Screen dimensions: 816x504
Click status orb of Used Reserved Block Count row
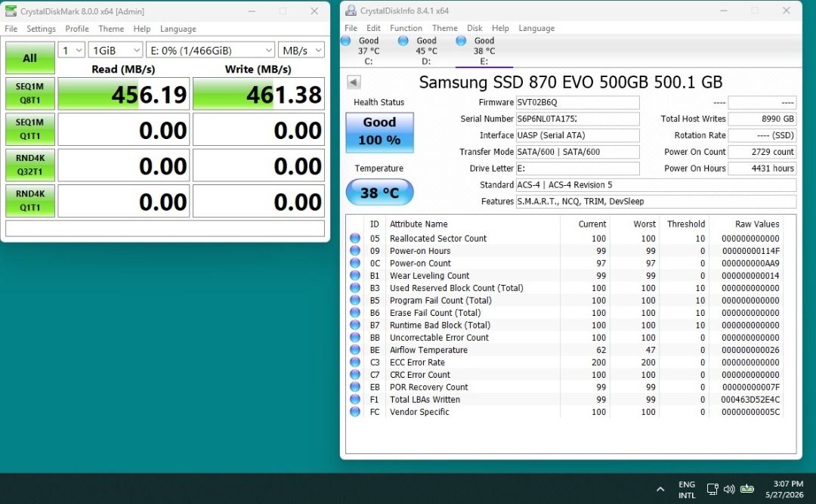point(355,287)
